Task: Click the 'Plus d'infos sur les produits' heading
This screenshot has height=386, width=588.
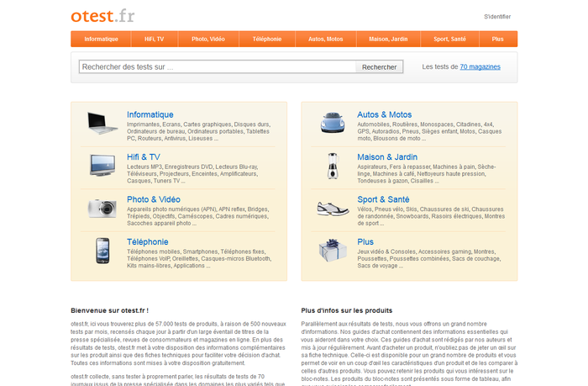Action: [x=346, y=310]
